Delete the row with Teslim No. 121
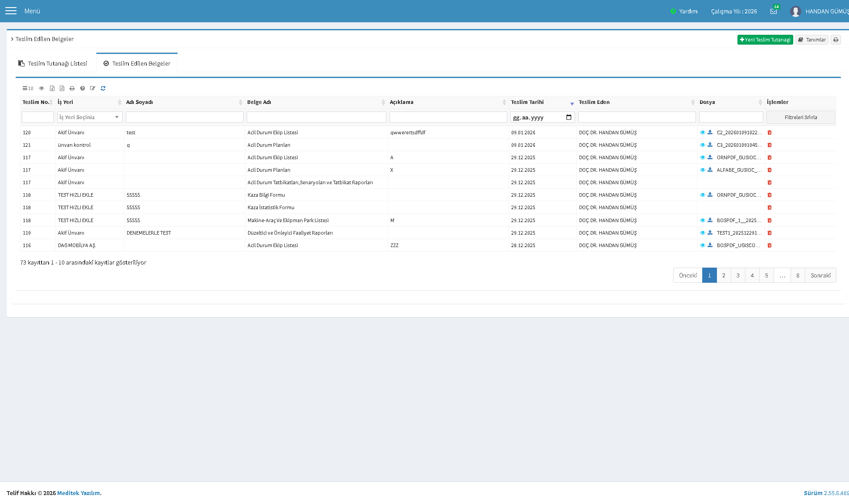The height and width of the screenshot is (504, 849). [770, 145]
